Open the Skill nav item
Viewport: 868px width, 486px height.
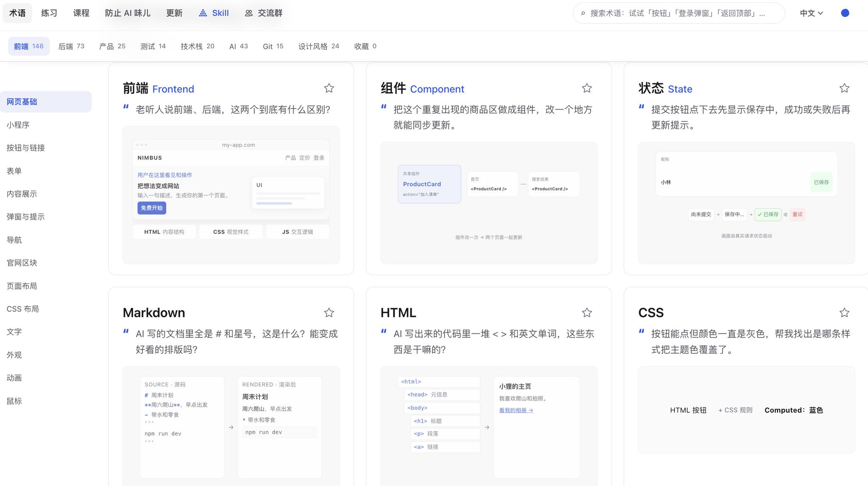214,13
